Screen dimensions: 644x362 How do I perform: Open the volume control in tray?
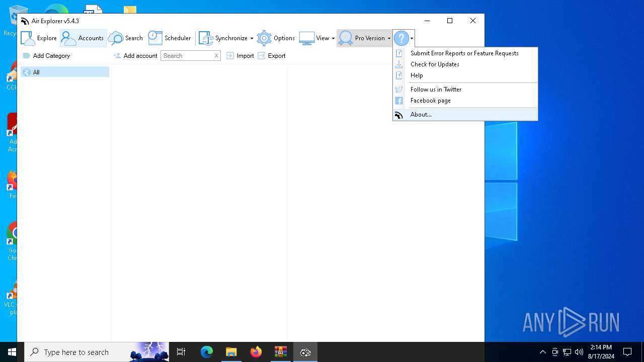pyautogui.click(x=579, y=352)
